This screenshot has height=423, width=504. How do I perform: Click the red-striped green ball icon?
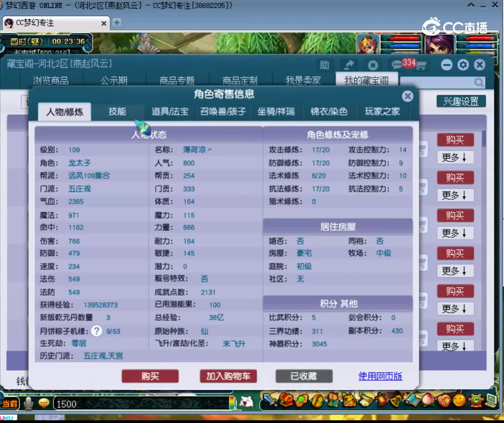tap(317, 401)
